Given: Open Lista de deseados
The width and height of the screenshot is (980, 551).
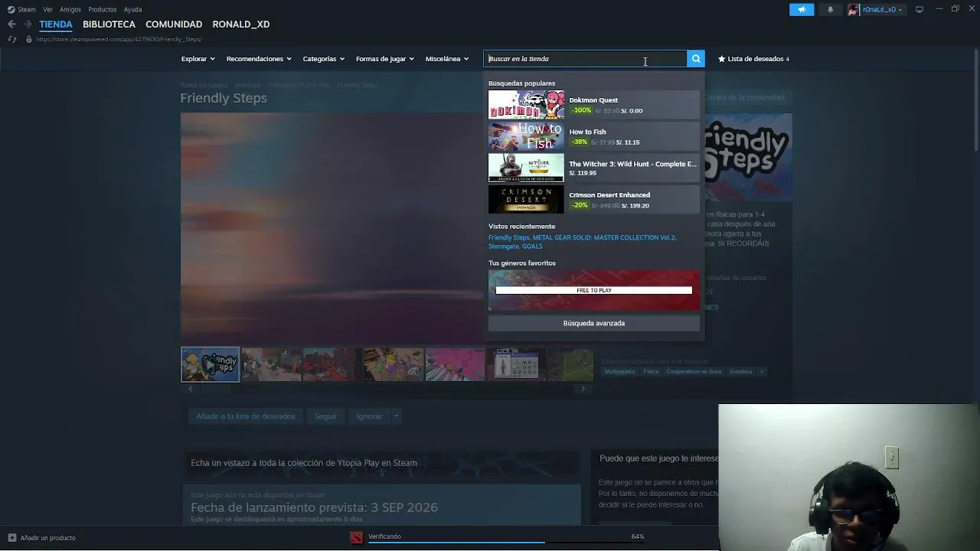Looking at the screenshot, I should point(753,59).
